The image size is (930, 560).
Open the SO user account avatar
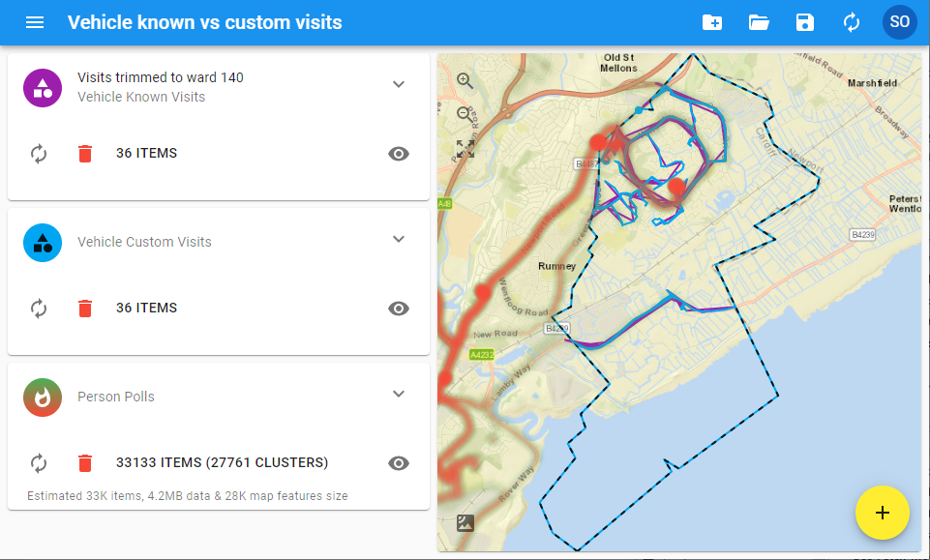(x=899, y=22)
